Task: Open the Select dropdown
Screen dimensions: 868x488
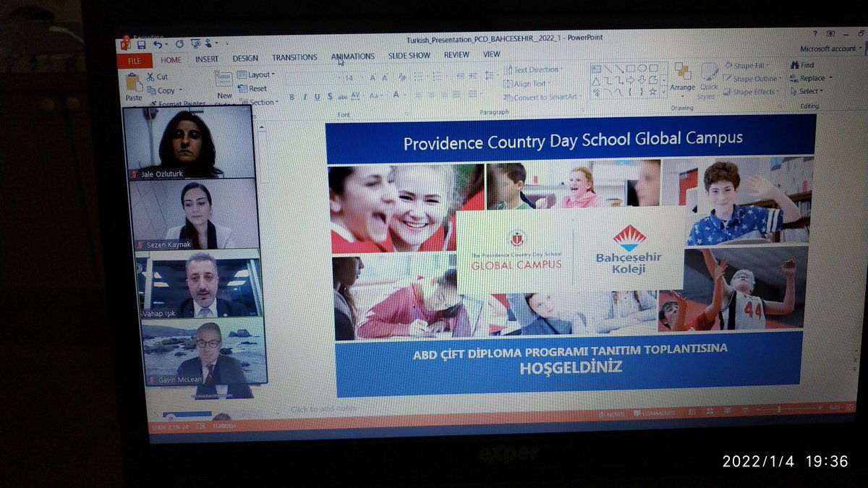Action: click(807, 91)
